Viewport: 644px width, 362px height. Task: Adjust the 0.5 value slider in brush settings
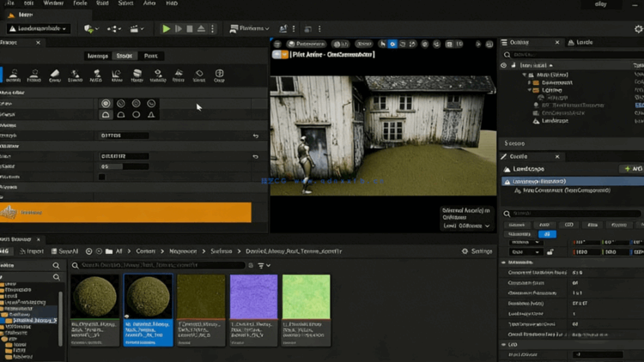124,166
